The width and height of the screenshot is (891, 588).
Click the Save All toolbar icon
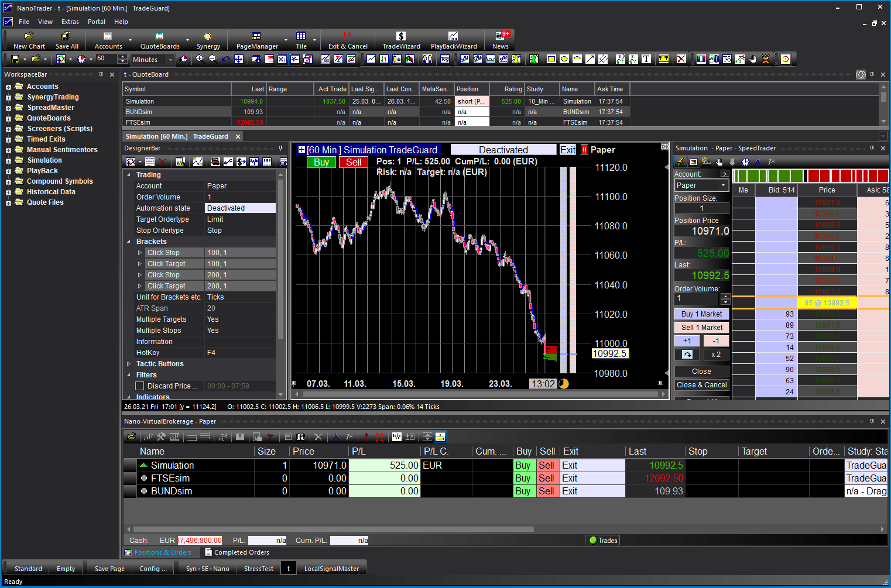pyautogui.click(x=66, y=40)
